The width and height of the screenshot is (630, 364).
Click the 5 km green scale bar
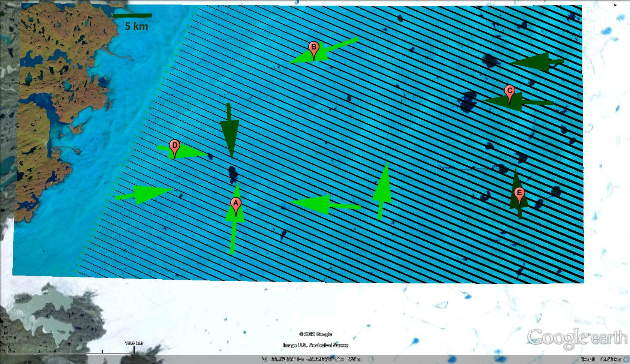(x=132, y=16)
